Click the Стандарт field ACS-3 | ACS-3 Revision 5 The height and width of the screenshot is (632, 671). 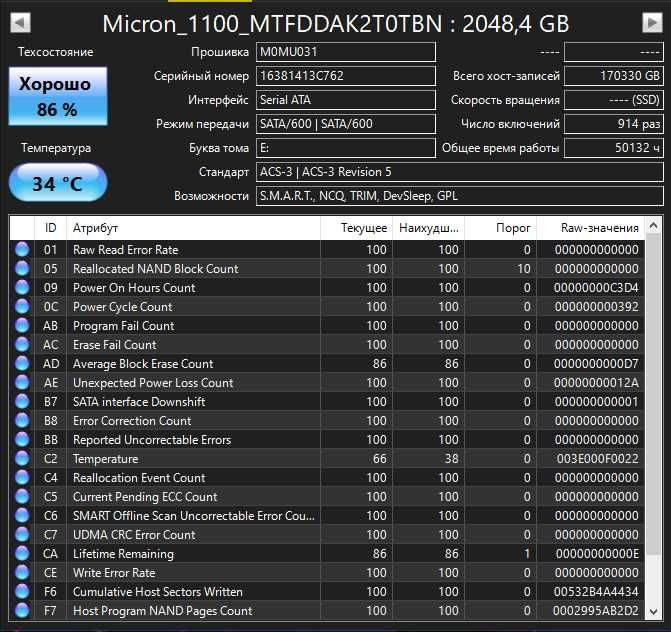[460, 172]
